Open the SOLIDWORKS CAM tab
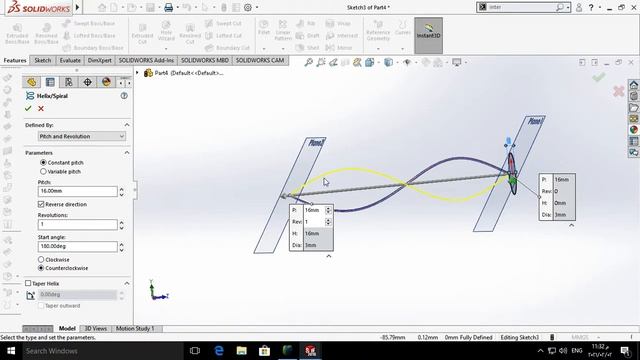Screen dimensions: 640x360 tap(260, 60)
